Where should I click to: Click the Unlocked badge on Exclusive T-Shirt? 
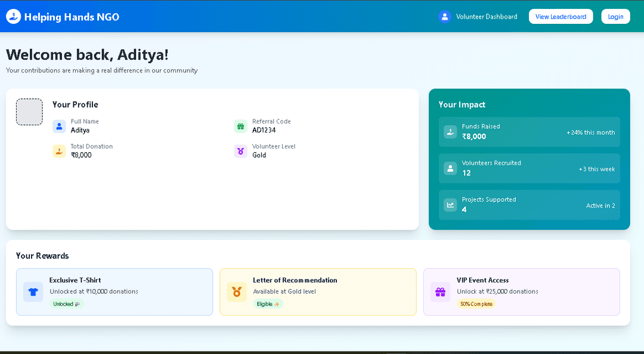pos(66,304)
